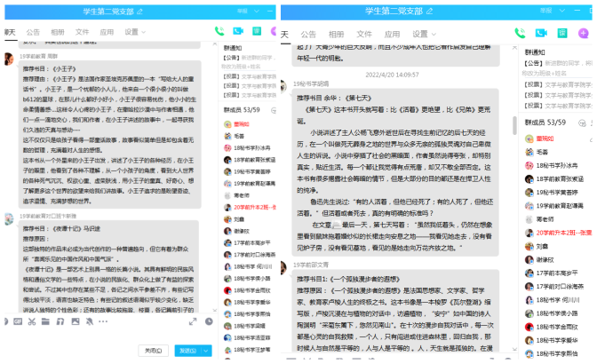597x364 pixels.
Task: Open the send options arrow beside 发送
Action: tap(206, 351)
